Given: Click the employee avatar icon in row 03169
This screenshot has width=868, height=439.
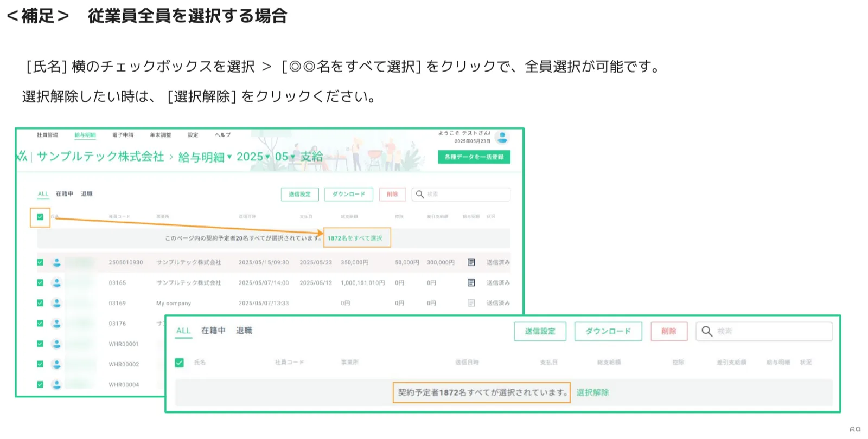Looking at the screenshot, I should [56, 303].
